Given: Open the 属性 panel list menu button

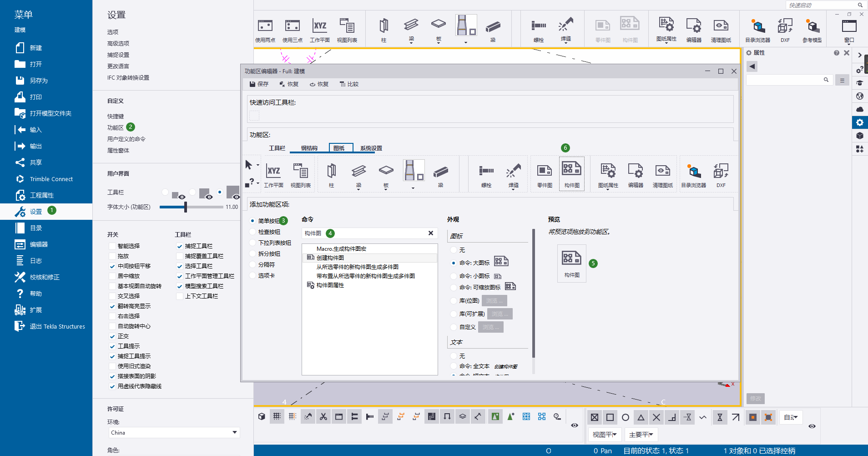Looking at the screenshot, I should click(x=842, y=80).
